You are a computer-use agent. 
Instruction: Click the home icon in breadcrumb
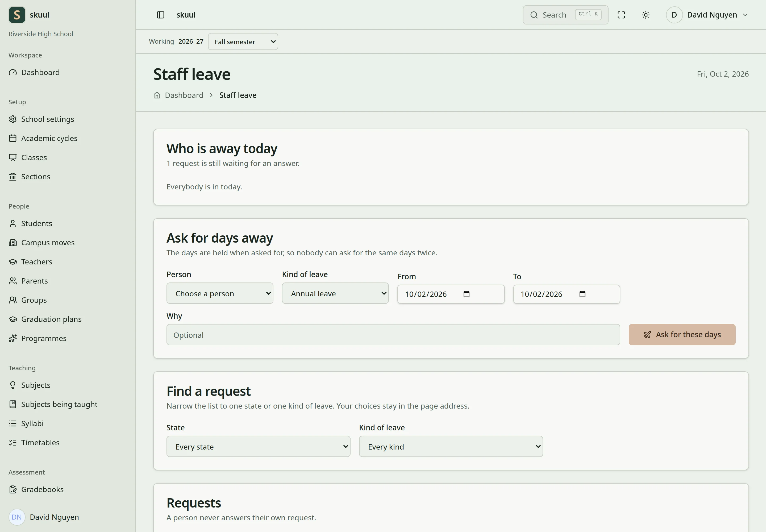point(157,95)
